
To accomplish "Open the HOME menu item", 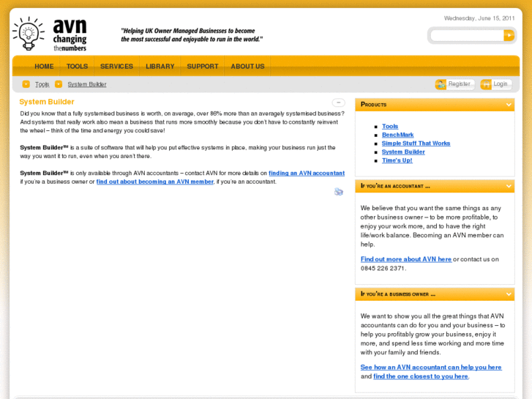I will [44, 66].
